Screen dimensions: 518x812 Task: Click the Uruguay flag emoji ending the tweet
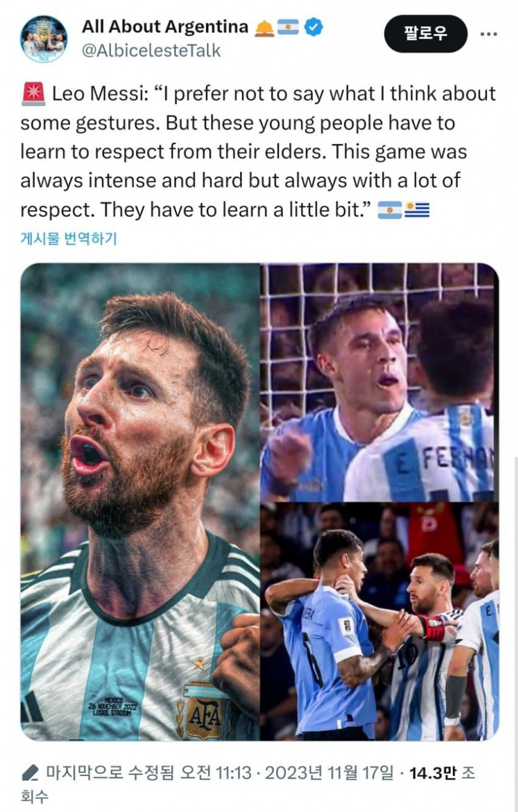(417, 210)
